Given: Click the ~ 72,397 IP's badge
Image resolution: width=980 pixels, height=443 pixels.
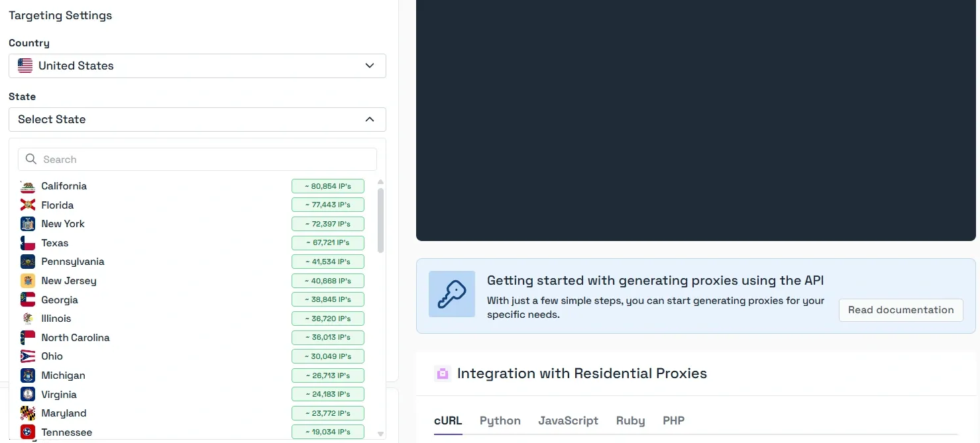Looking at the screenshot, I should point(328,224).
